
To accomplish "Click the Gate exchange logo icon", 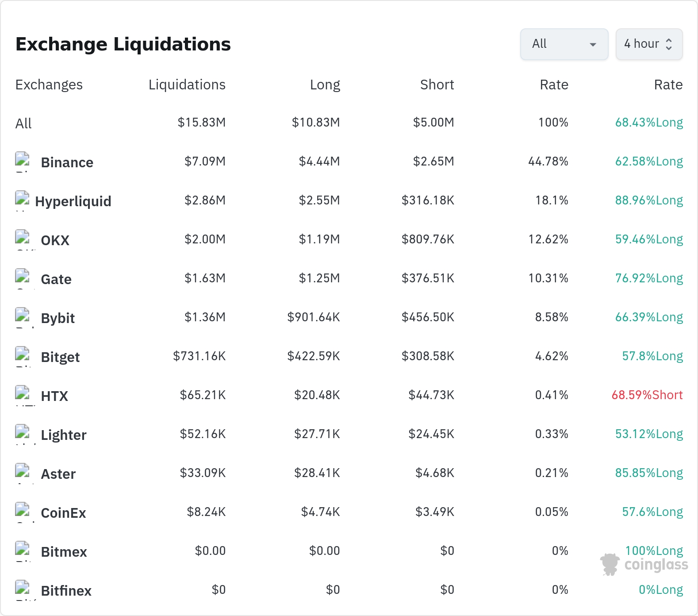I will click(x=23, y=279).
